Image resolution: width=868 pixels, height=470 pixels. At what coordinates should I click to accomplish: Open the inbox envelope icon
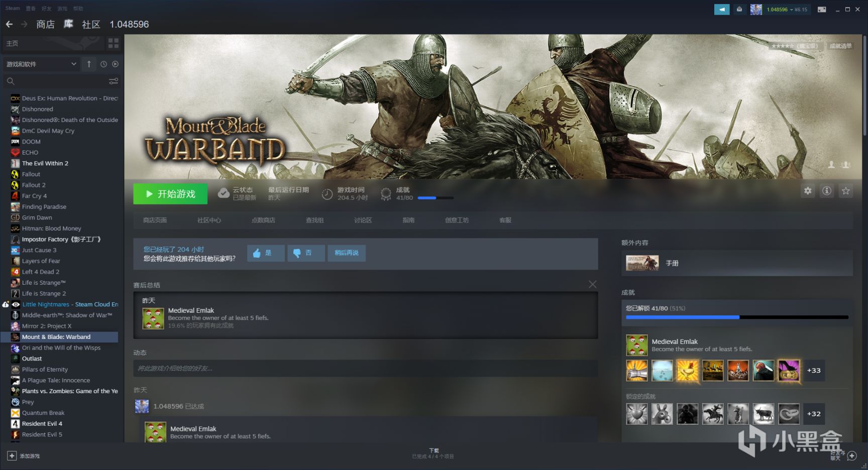pyautogui.click(x=739, y=9)
